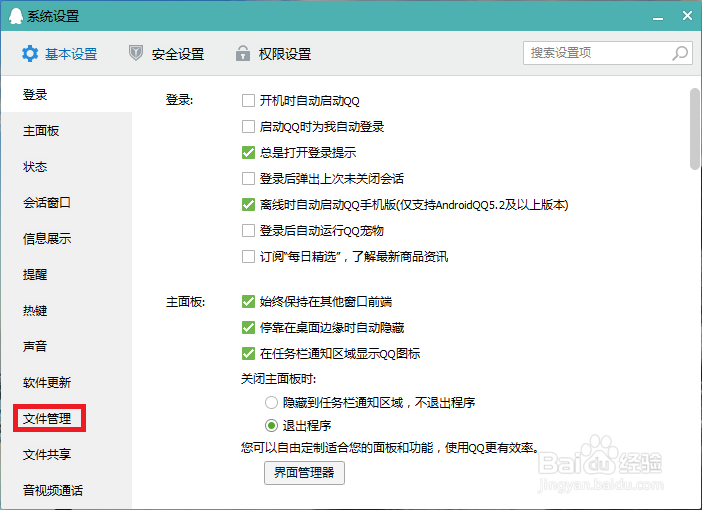Click the 关闭主面板时 label

click(x=278, y=379)
